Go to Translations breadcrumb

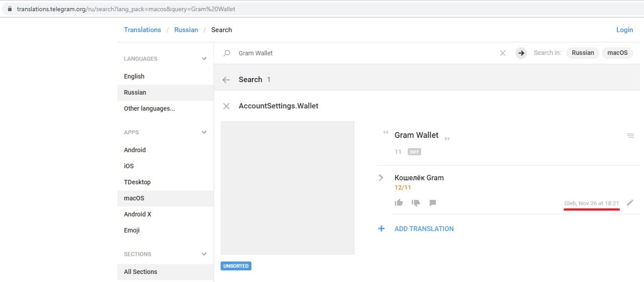coord(142,30)
